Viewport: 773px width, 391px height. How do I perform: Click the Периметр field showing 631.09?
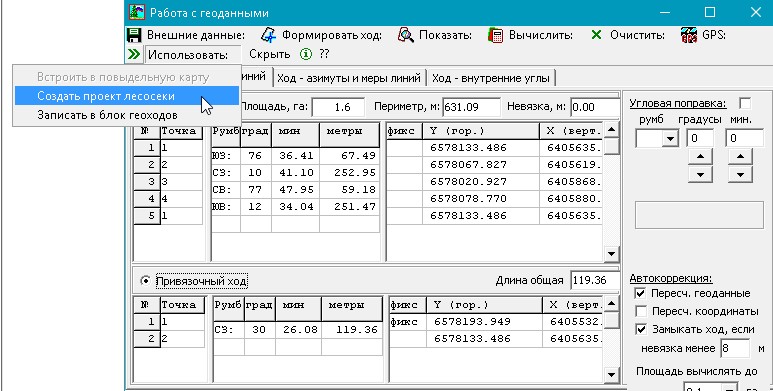(x=471, y=107)
